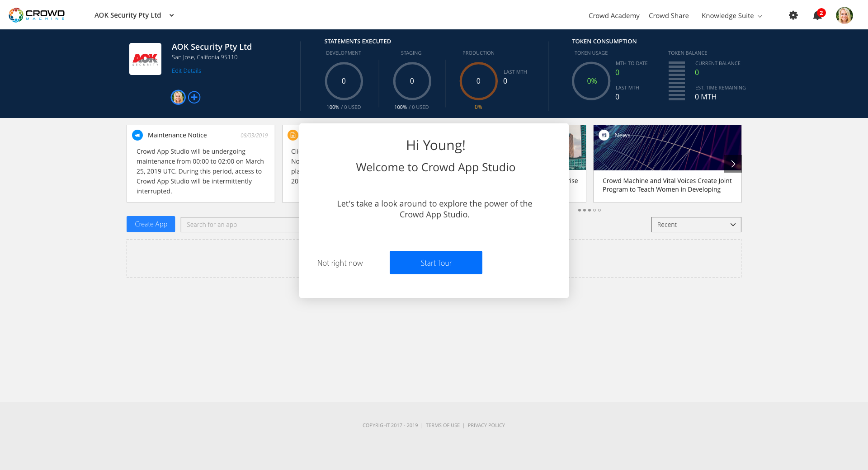The image size is (868, 470).
Task: Click the Production statements gauge
Action: 478,81
